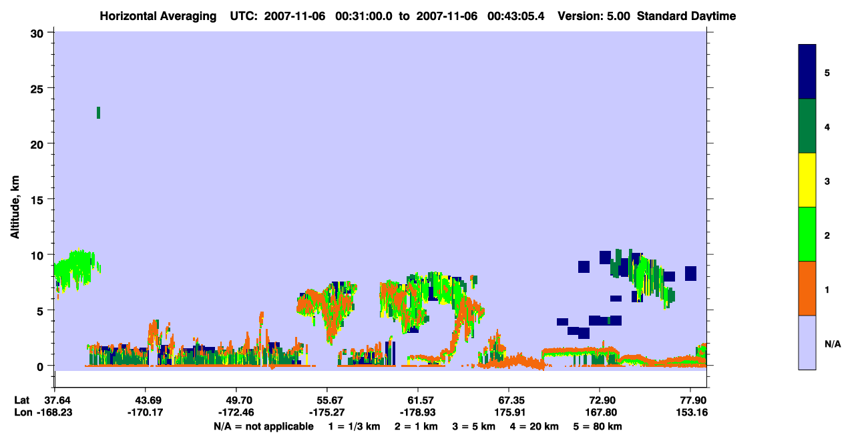This screenshot has width=868, height=445.
Task: Click the latitude value 43.69
Action: coord(146,400)
